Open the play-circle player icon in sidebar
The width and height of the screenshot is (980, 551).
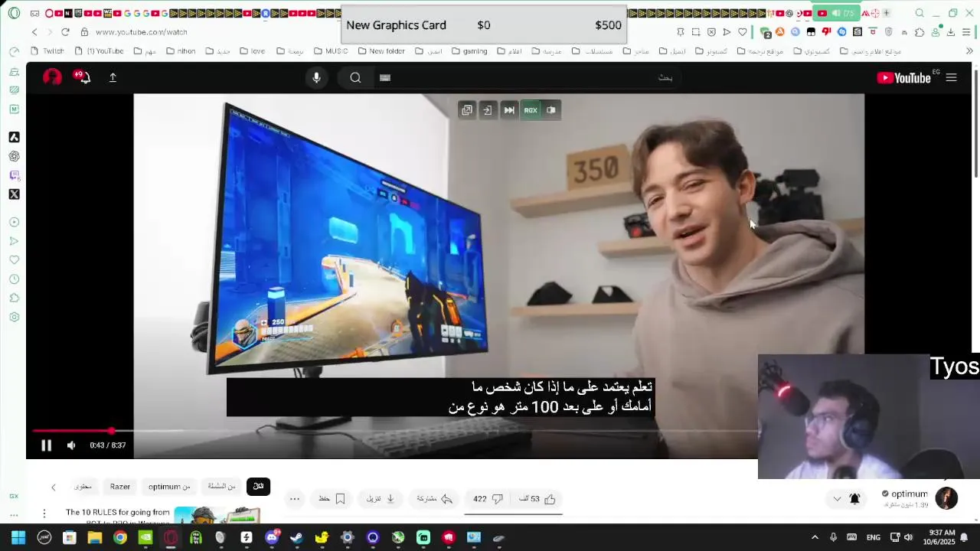click(x=14, y=222)
